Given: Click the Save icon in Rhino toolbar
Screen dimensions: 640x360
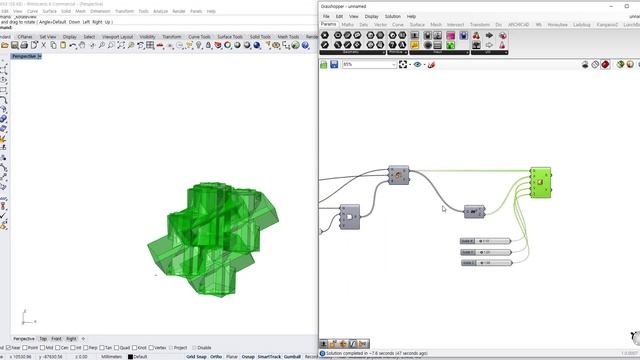Looking at the screenshot, I should [x=15, y=45].
